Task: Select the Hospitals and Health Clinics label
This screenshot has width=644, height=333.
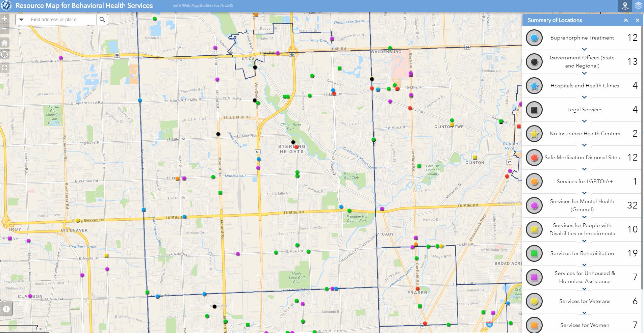Action: pyautogui.click(x=585, y=86)
